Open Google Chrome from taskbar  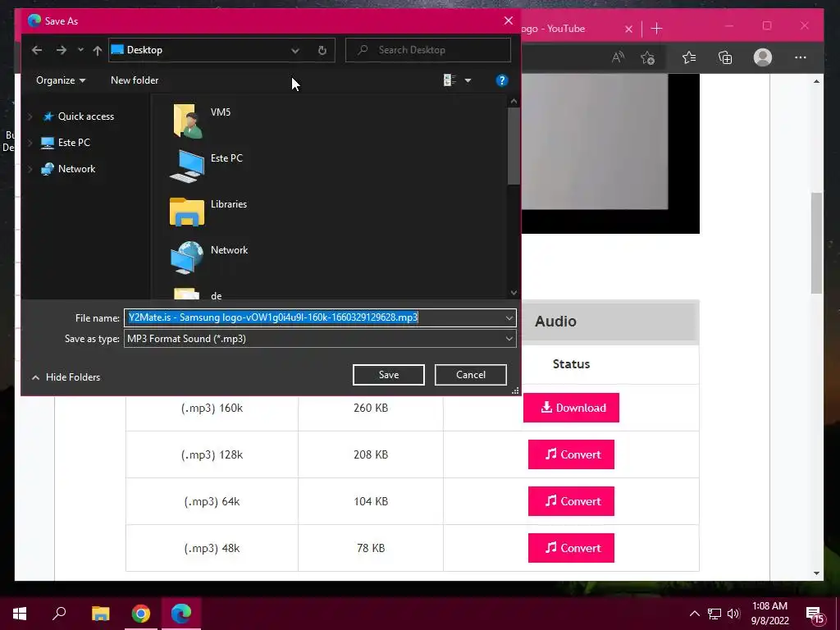tap(141, 614)
